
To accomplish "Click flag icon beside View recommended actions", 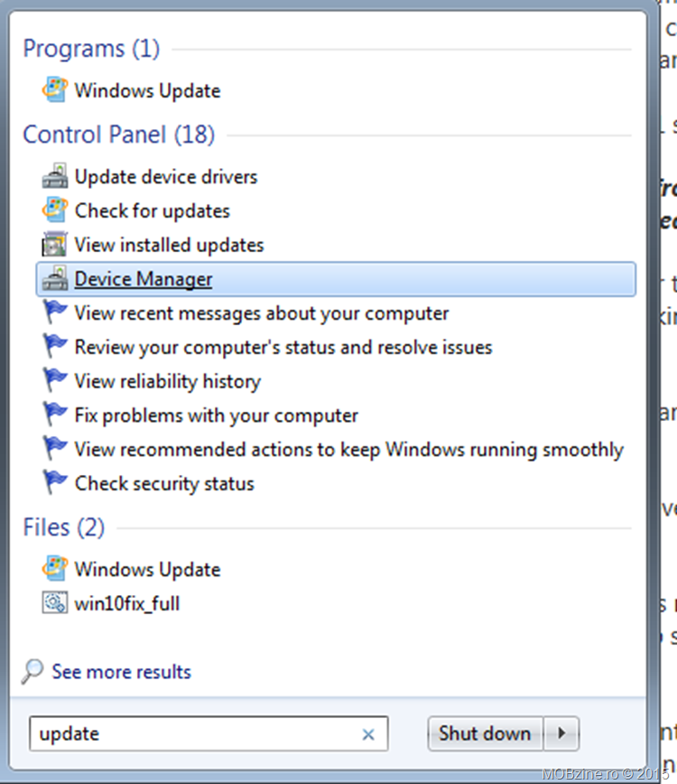I will 55,449.
